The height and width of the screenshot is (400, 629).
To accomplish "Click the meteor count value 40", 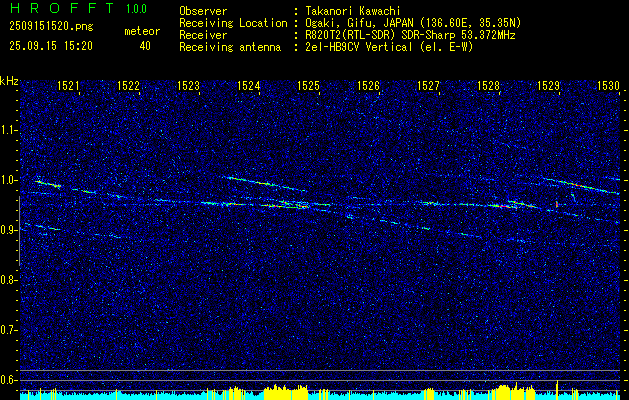I will point(145,46).
